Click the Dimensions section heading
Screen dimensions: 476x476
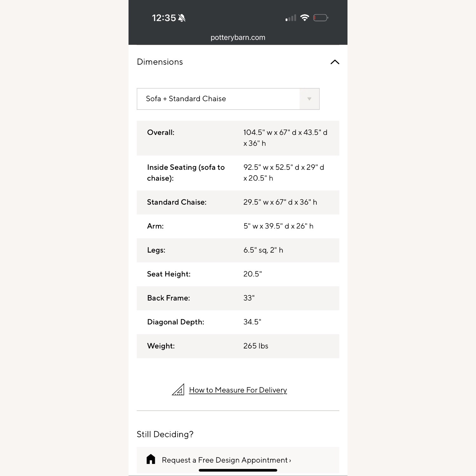click(x=160, y=62)
